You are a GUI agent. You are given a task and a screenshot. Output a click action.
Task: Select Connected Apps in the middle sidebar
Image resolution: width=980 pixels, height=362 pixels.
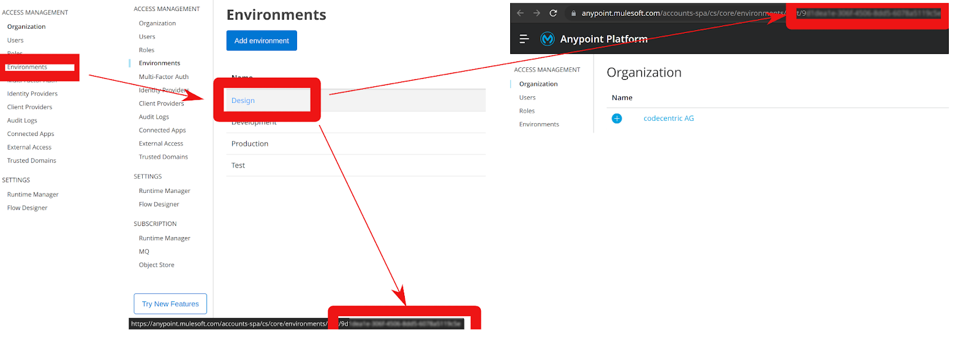(x=162, y=130)
